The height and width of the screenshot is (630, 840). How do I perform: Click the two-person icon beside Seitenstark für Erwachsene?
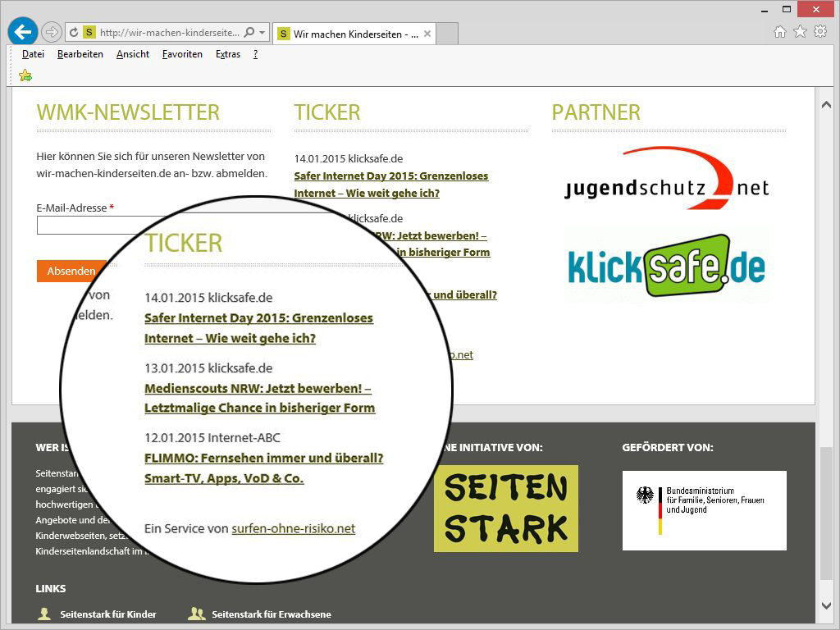tap(197, 614)
